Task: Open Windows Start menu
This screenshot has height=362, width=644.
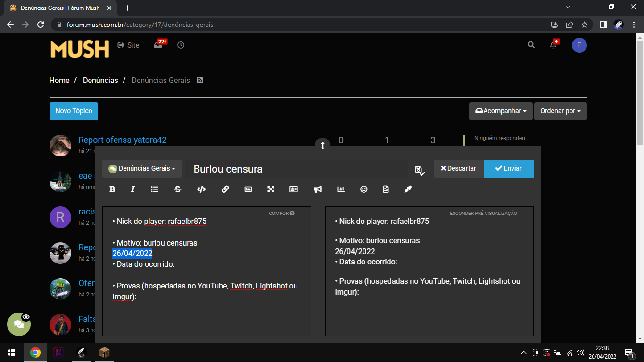Action: [11, 353]
